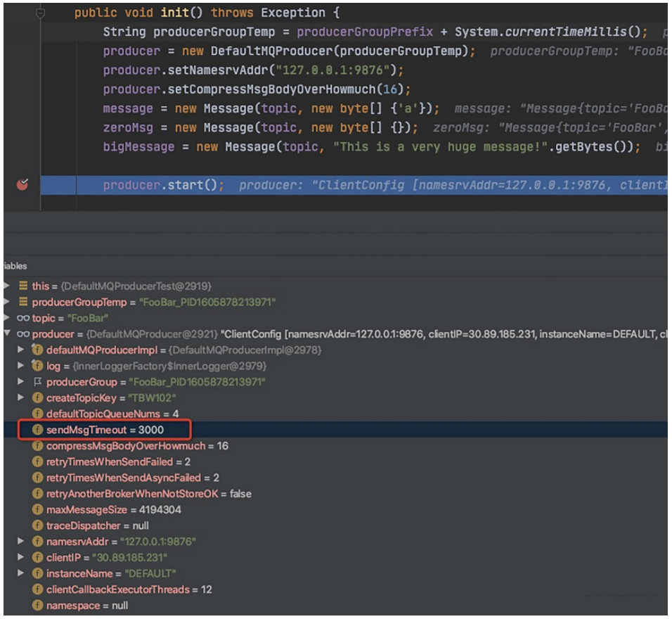Collapse the init() method fold marker
The width and height of the screenshot is (672, 619).
click(x=40, y=14)
